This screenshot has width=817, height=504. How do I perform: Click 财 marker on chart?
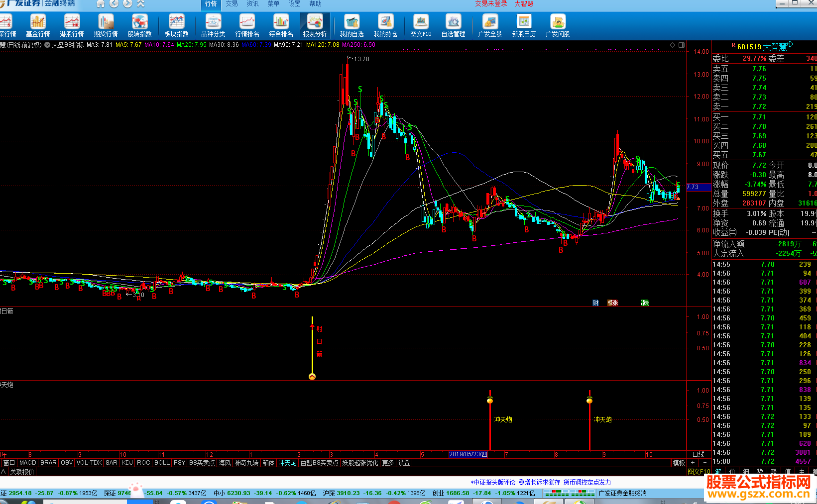click(595, 302)
